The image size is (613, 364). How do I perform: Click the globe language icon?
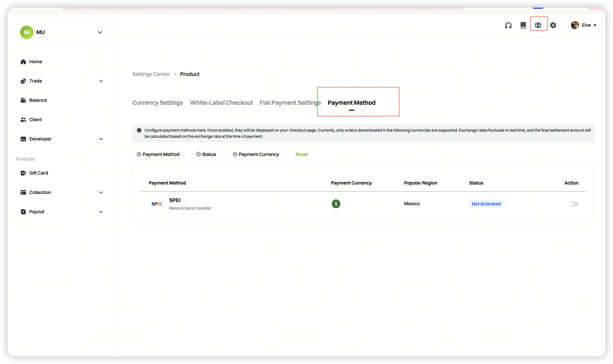pyautogui.click(x=538, y=25)
